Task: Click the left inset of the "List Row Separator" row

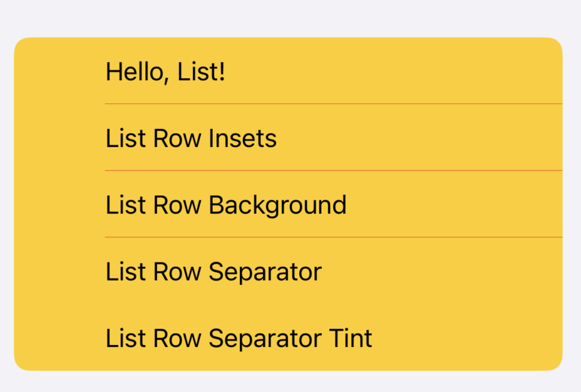Action: pos(59,272)
